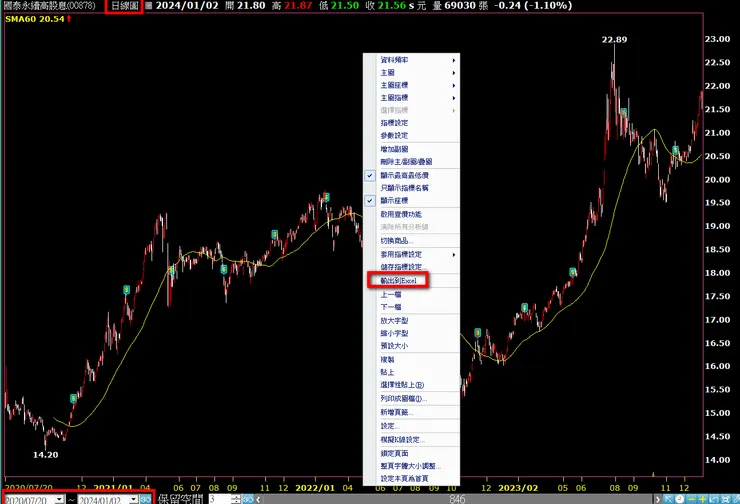The height and width of the screenshot is (504, 740).
Task: Expand the 主圖座標 submenu
Action: (x=412, y=85)
